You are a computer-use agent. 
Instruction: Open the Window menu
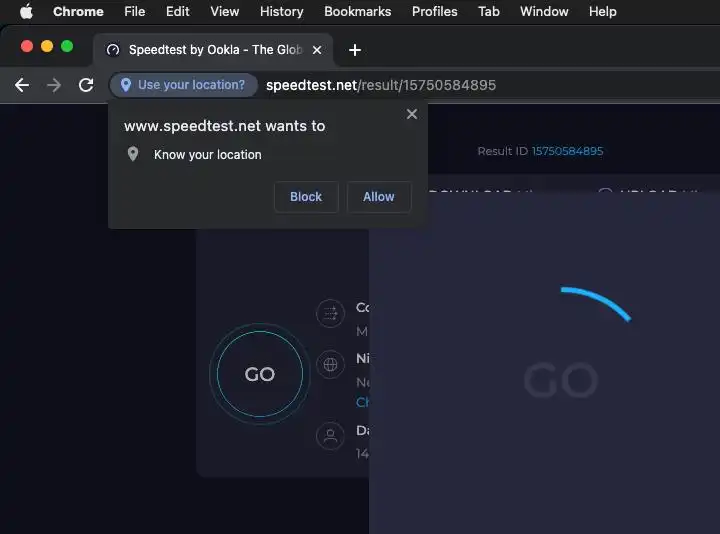tap(544, 11)
